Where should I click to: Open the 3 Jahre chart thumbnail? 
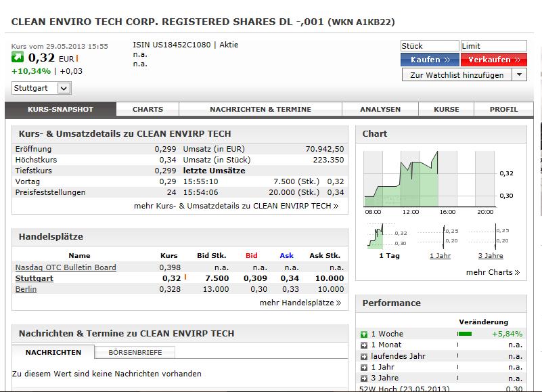tap(491, 237)
